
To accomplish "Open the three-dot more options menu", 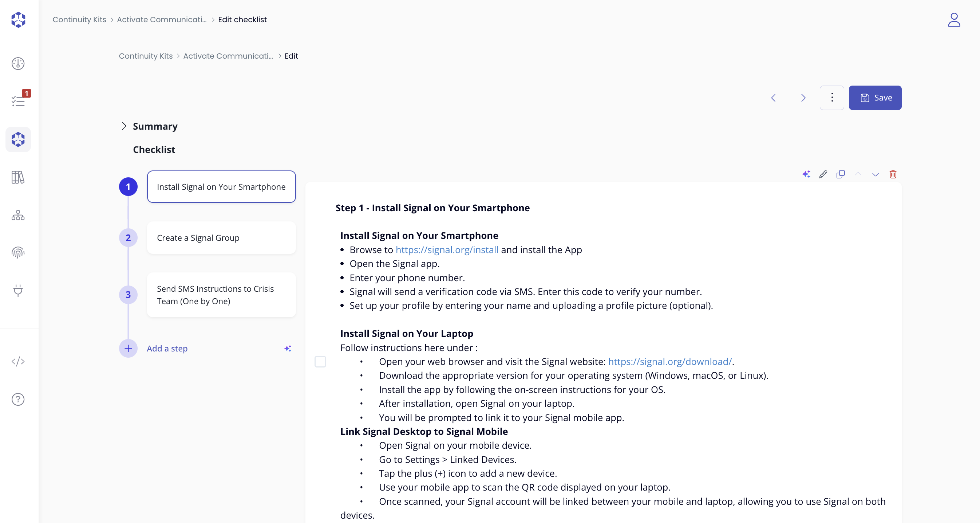I will pyautogui.click(x=831, y=98).
